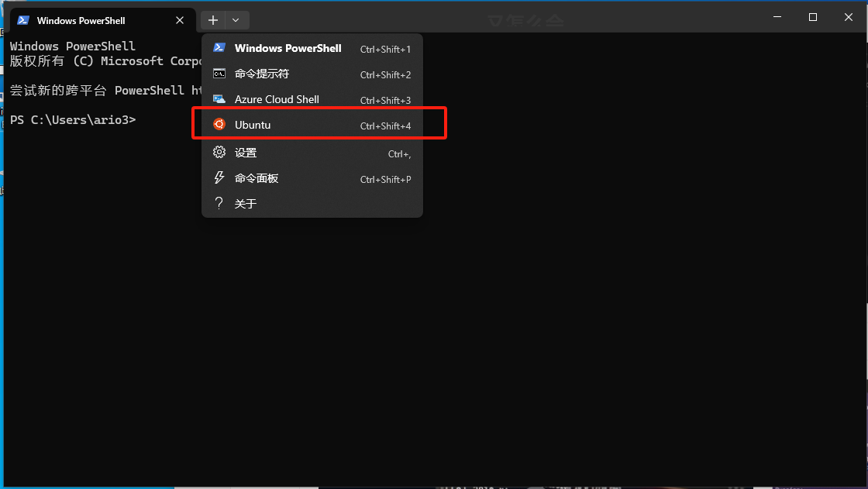868x489 pixels.
Task: Click the Ctrl+Shift+2 shortcut label
Action: (x=385, y=74)
